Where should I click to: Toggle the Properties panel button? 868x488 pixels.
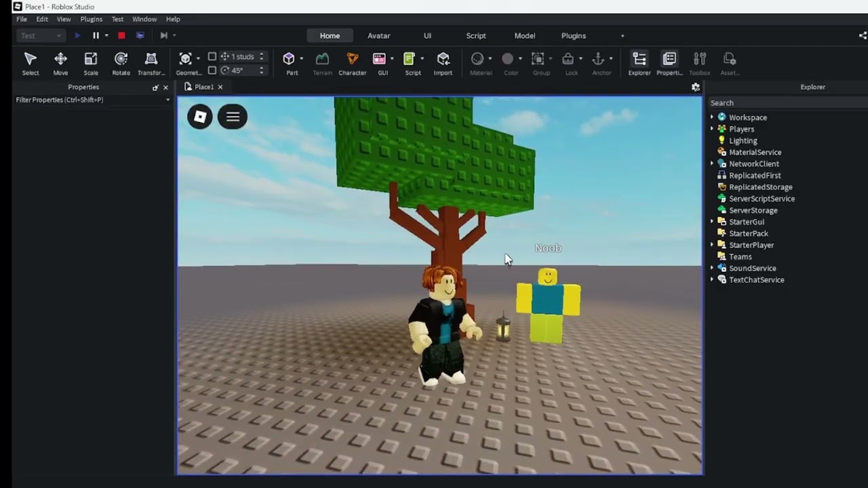(x=669, y=64)
